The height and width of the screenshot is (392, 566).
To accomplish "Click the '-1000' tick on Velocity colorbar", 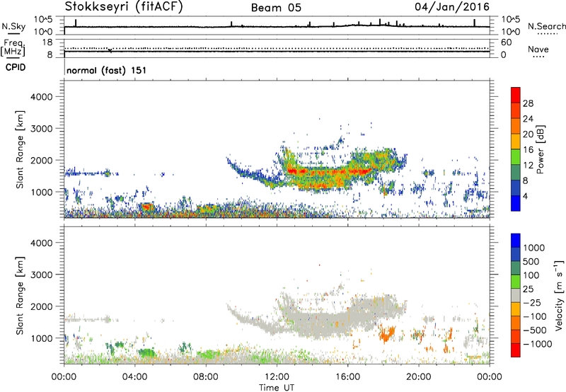I will click(537, 344).
